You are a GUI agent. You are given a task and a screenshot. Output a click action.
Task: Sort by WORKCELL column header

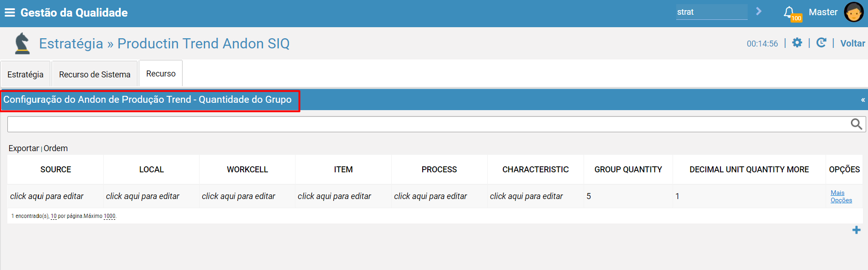248,170
